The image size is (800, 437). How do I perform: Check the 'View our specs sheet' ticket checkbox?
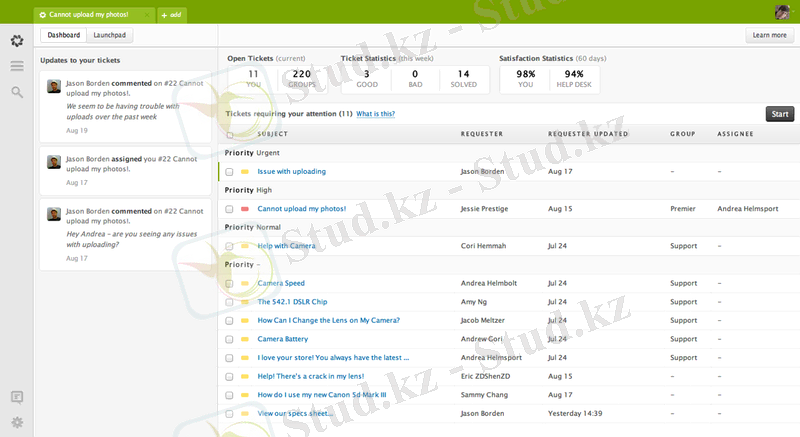[230, 414]
